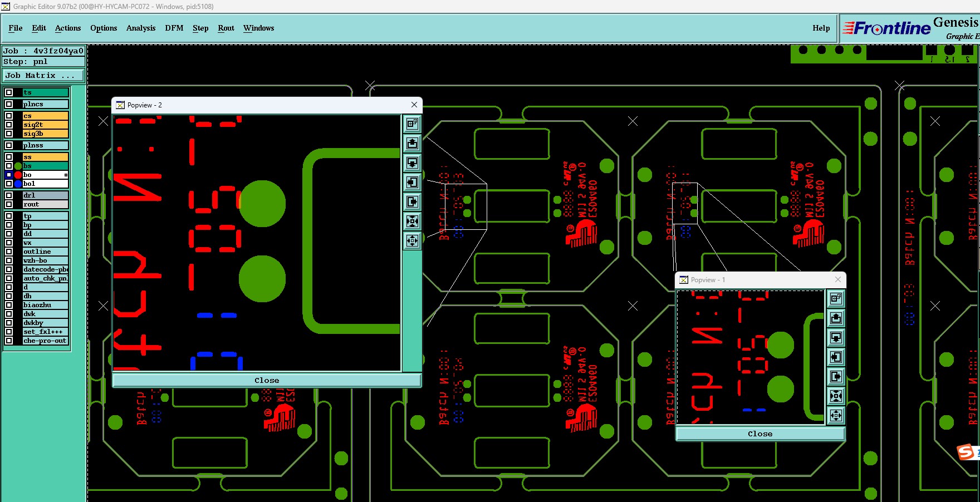Click the pan-right icon in Popview 2
Viewport: 980px width, 502px height.
[x=412, y=201]
